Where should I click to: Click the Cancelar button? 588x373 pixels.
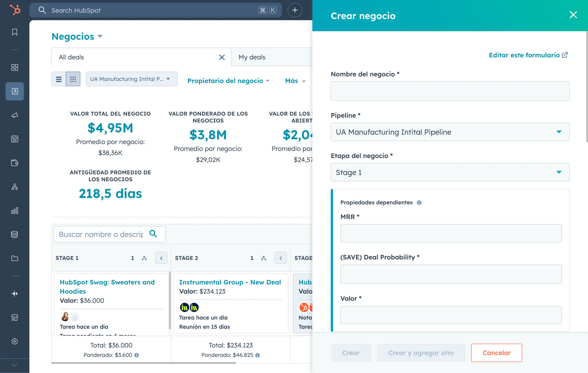(496, 353)
